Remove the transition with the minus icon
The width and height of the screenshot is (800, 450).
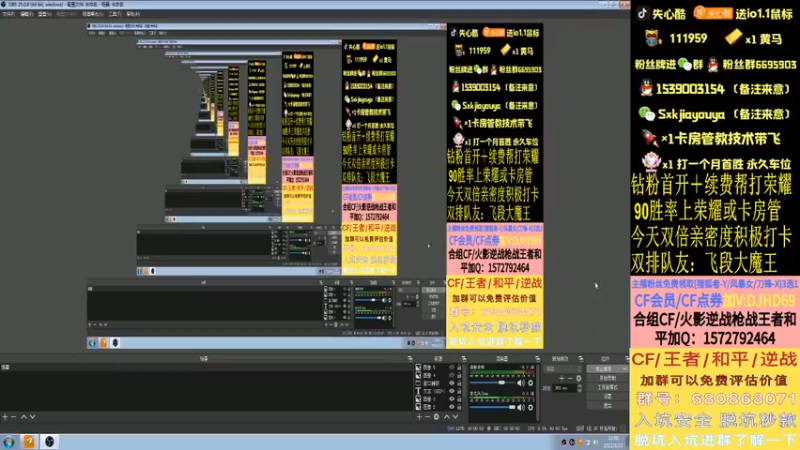point(570,378)
